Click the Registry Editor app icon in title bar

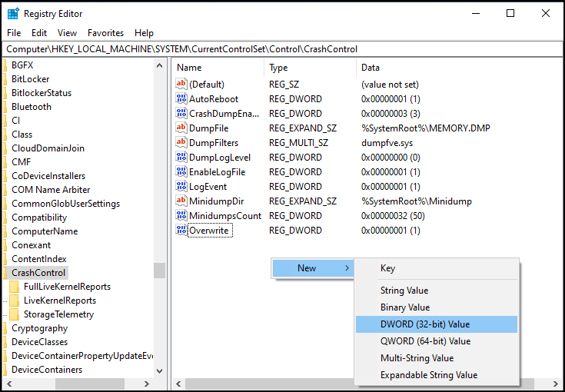pos(13,14)
